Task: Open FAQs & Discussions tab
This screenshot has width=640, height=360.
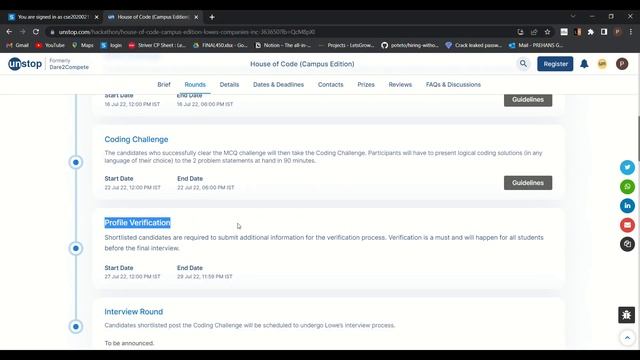Action: coord(453,84)
